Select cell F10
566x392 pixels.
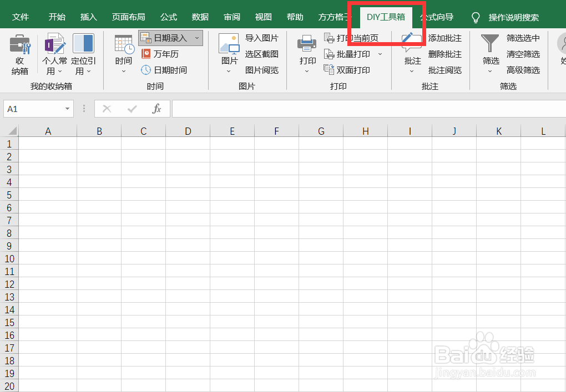(x=276, y=258)
